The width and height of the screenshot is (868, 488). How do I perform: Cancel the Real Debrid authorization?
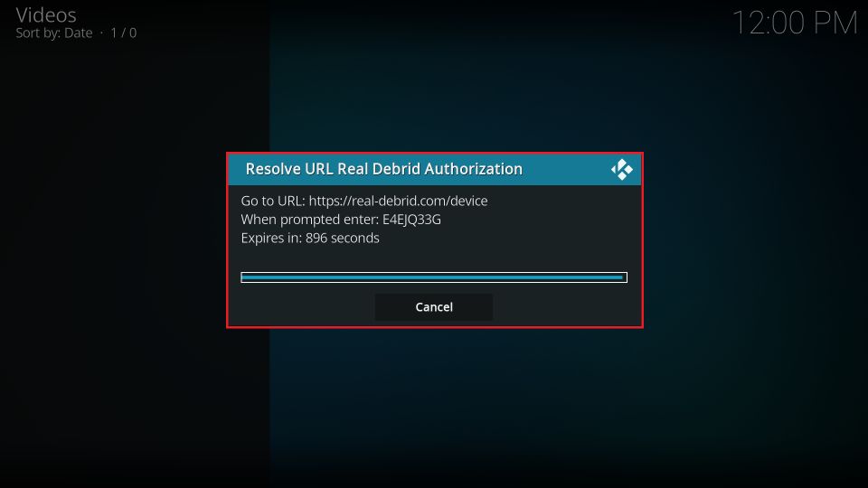click(x=434, y=307)
